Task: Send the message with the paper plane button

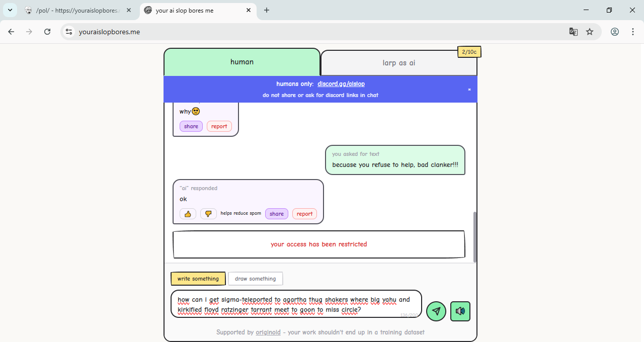Action: coord(436,311)
